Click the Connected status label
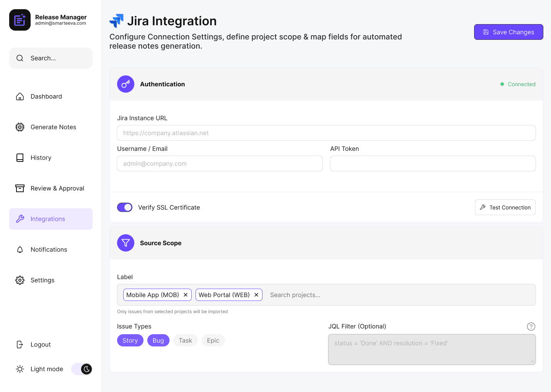The height and width of the screenshot is (392, 551). [522, 84]
